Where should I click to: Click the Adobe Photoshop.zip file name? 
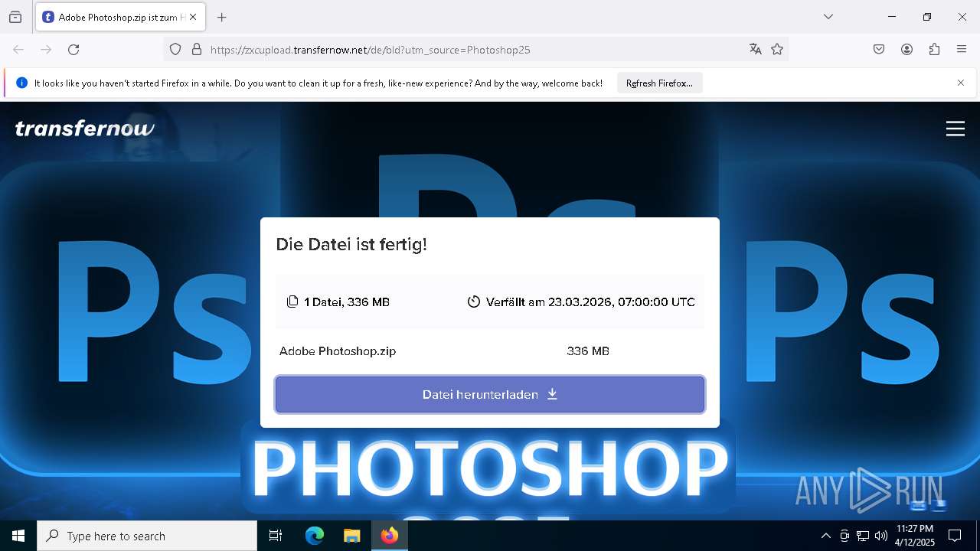coord(338,351)
